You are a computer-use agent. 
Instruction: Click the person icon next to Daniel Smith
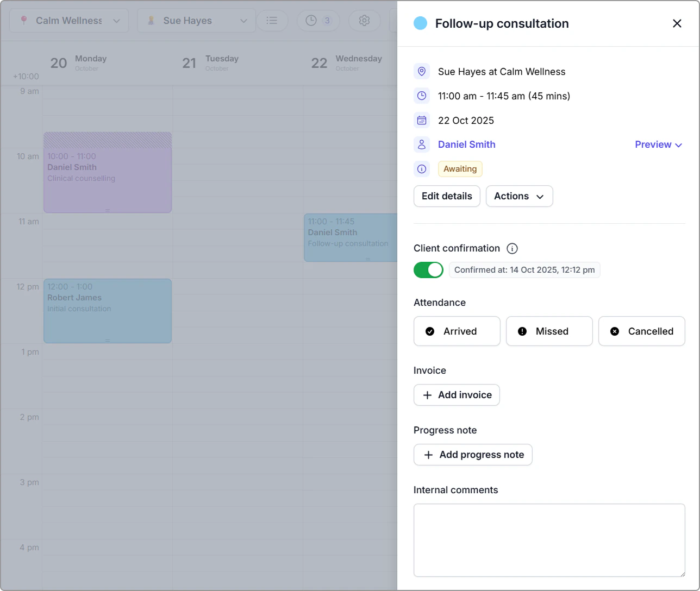coord(422,144)
